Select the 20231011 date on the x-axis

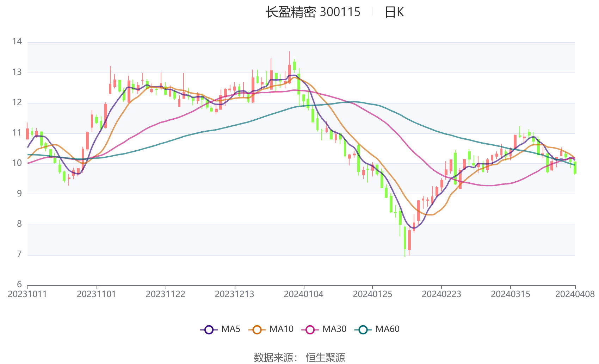pyautogui.click(x=27, y=294)
